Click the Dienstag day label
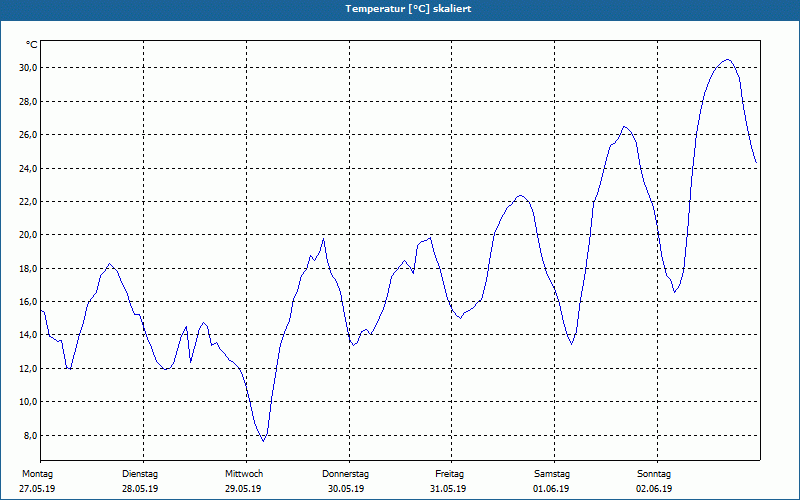 click(x=140, y=474)
